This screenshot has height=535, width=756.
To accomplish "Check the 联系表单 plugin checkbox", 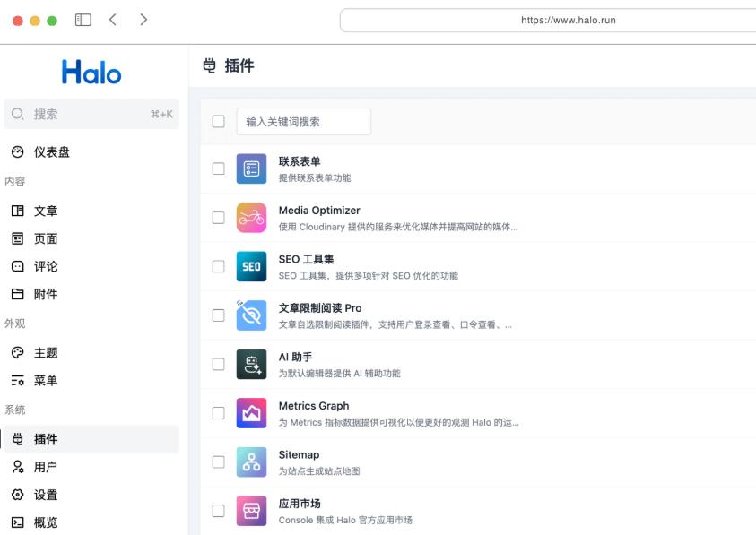I will [x=218, y=167].
